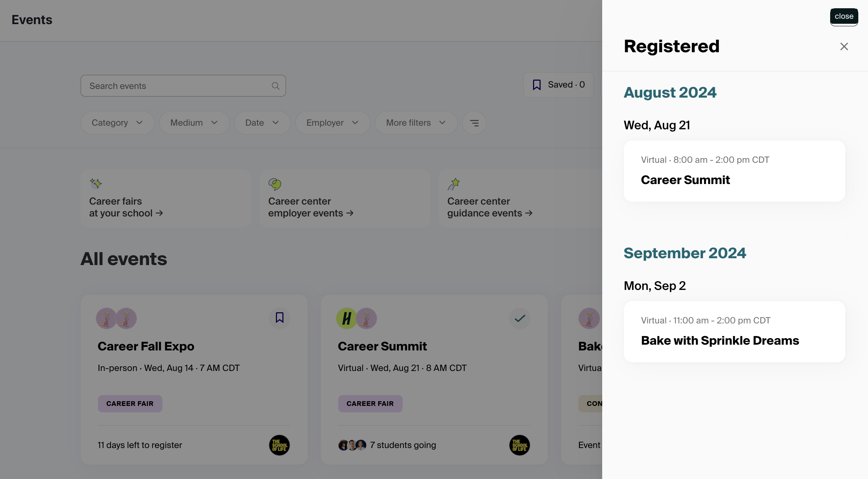Click the search magnifier icon
Screen dimensions: 868x479
275,86
